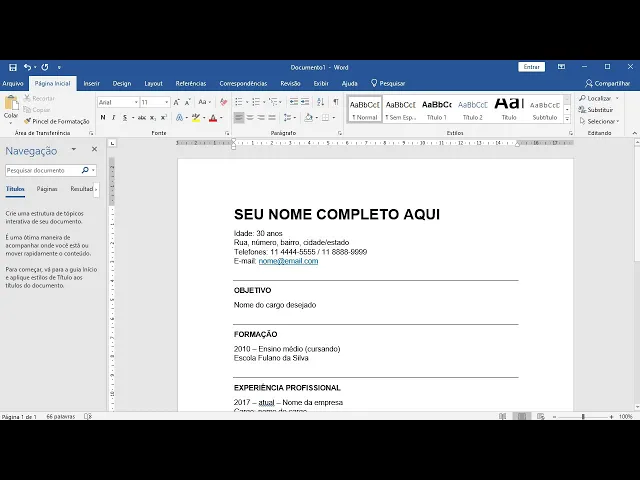Increase paragraph indent
640x480 pixels.
[305, 102]
